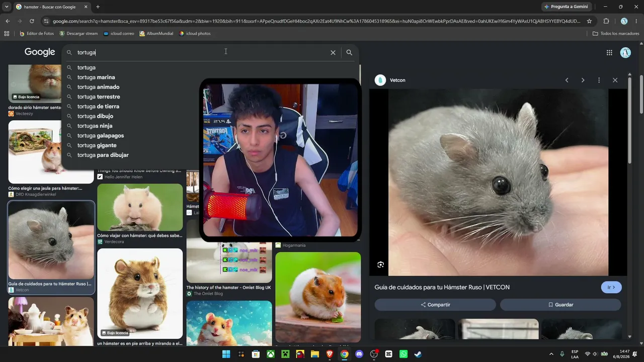Screen dimensions: 644x362
Task: Launch Brave browser from the taskbar
Action: pyautogui.click(x=330, y=354)
